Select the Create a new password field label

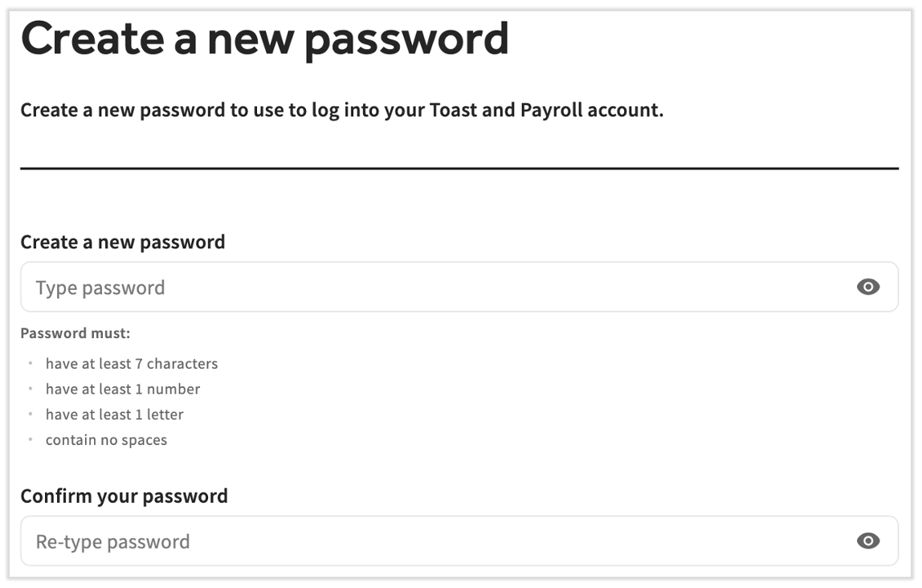[x=122, y=242]
